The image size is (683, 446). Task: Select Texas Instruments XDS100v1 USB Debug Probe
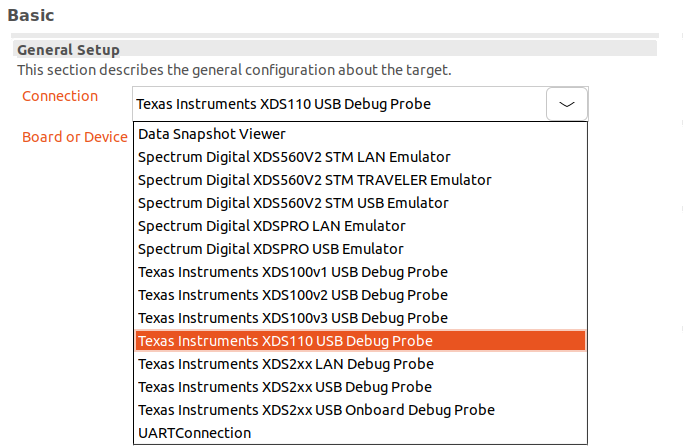pyautogui.click(x=292, y=272)
